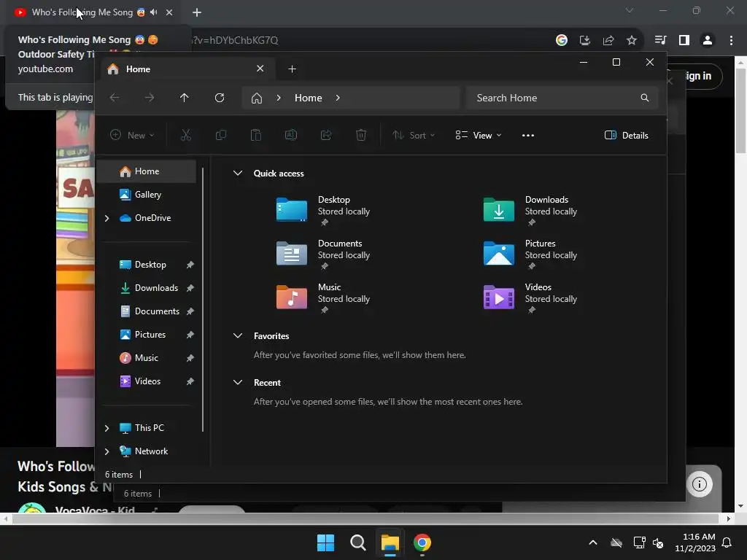This screenshot has width=747, height=560.
Task: Open the Sort dropdown
Action: coord(413,135)
